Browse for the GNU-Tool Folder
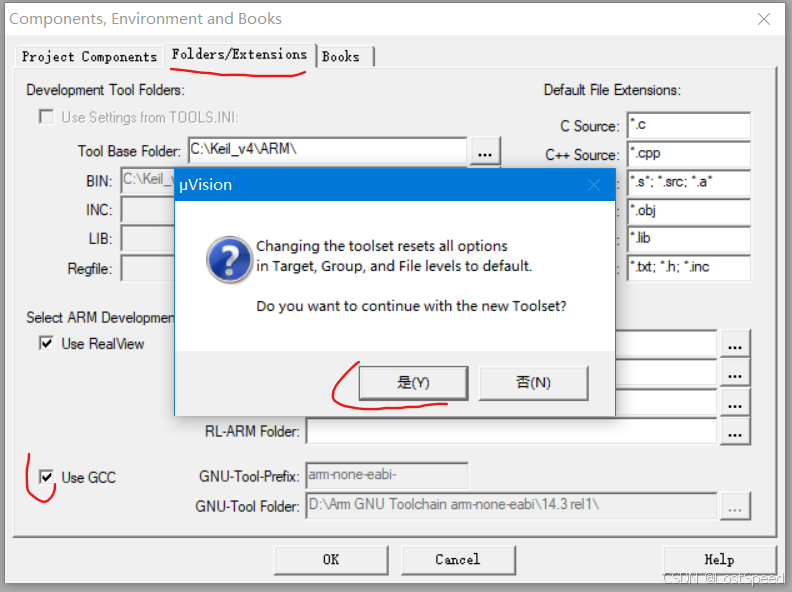 tap(735, 506)
